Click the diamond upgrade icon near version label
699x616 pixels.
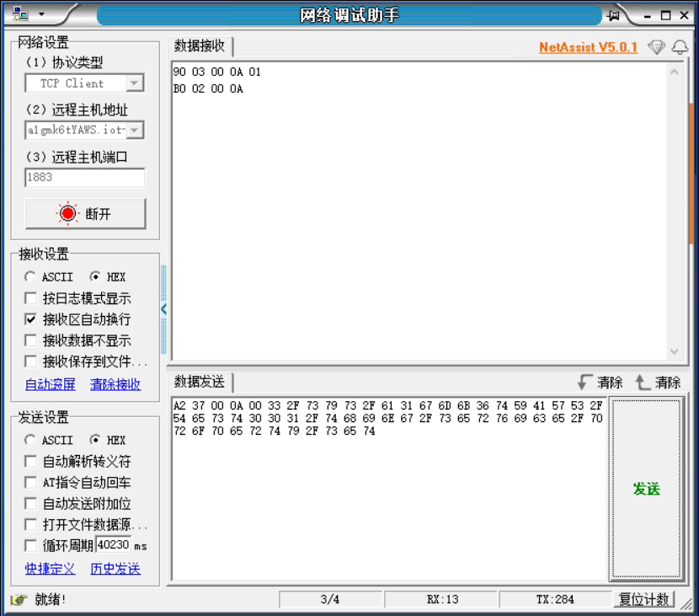click(x=657, y=47)
